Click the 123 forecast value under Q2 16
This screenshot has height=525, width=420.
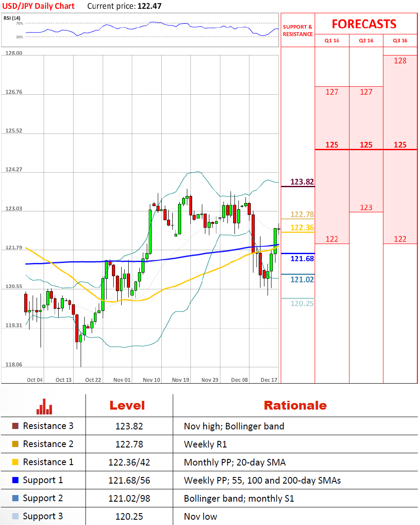coord(366,207)
